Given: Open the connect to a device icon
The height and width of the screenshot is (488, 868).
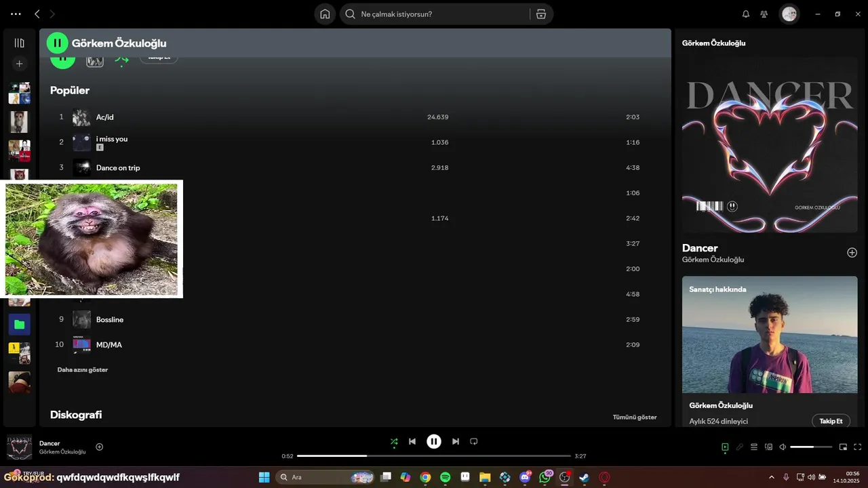Looking at the screenshot, I should click(769, 447).
